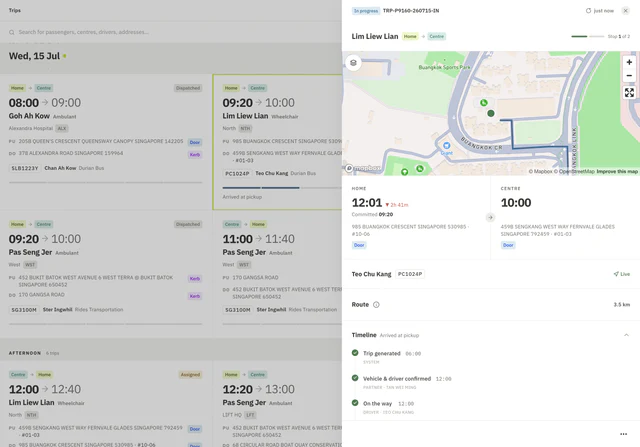Click the Assigned badge on 12:00 trip

[190, 374]
